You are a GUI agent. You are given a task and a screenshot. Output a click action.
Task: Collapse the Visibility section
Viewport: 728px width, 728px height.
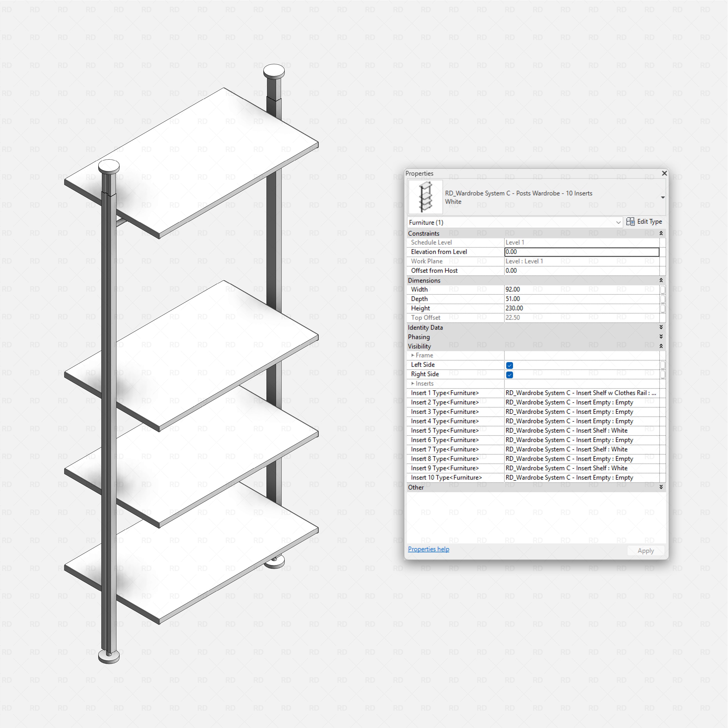click(661, 346)
